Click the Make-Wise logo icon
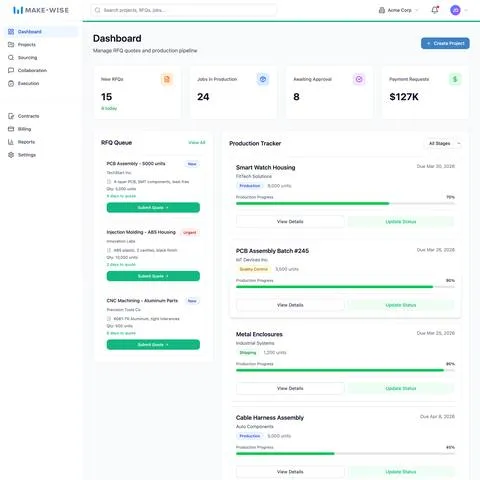The height and width of the screenshot is (480, 480). click(18, 10)
